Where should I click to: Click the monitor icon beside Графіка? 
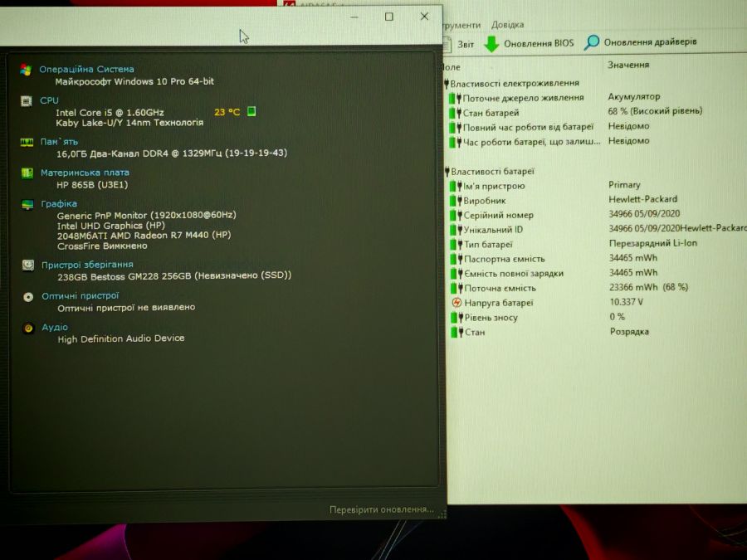coord(27,204)
